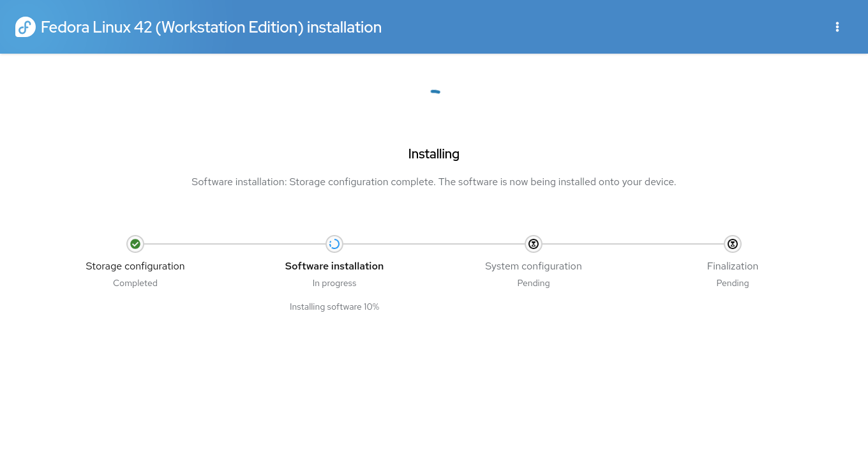Click the 'In progress' status text
868x470 pixels.
point(334,284)
